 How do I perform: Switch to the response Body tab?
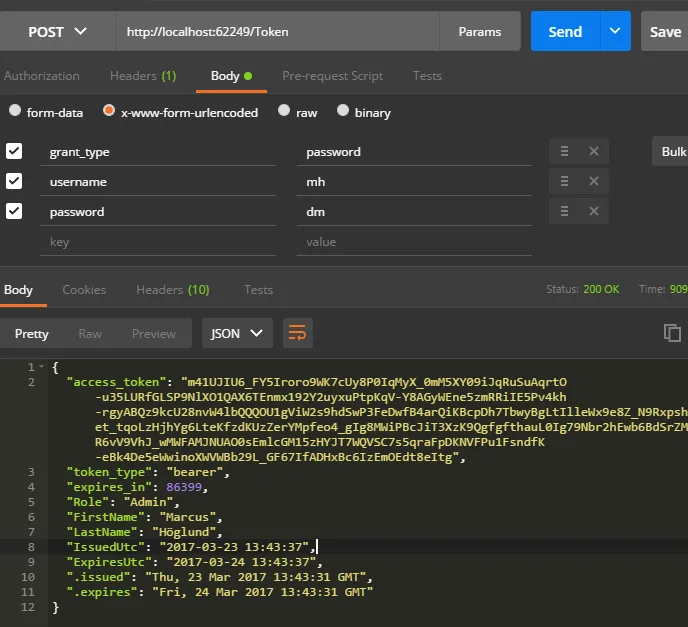18,290
